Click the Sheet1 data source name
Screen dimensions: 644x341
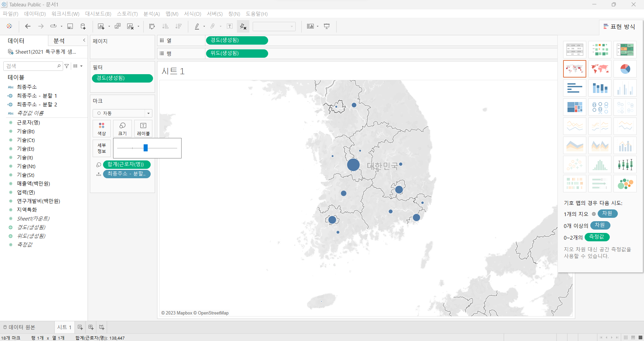click(x=46, y=52)
